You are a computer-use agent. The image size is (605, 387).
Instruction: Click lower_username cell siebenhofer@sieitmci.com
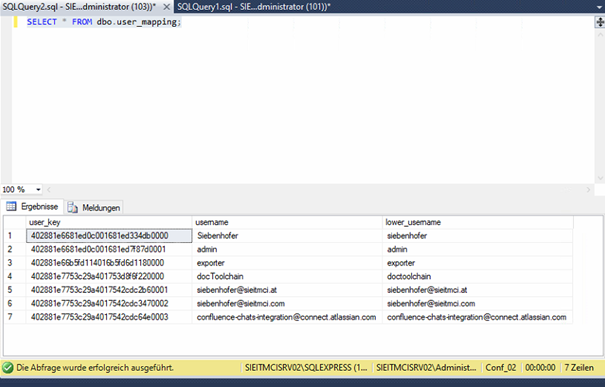point(478,303)
